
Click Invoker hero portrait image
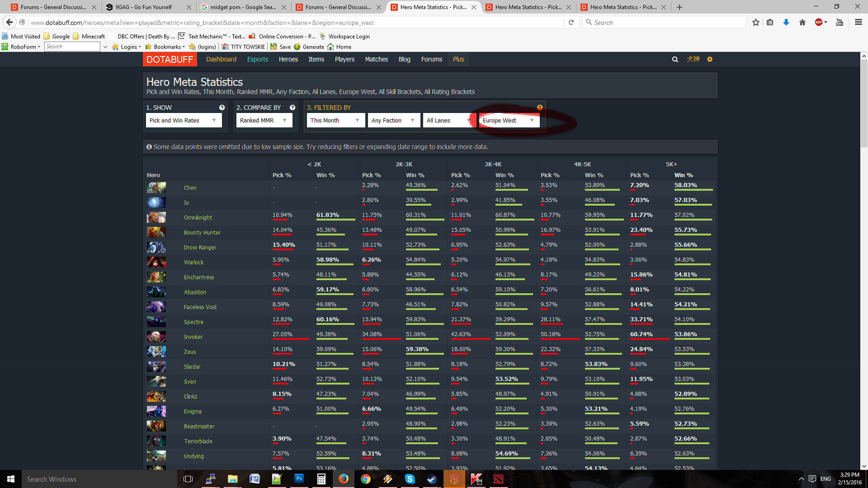pyautogui.click(x=156, y=337)
